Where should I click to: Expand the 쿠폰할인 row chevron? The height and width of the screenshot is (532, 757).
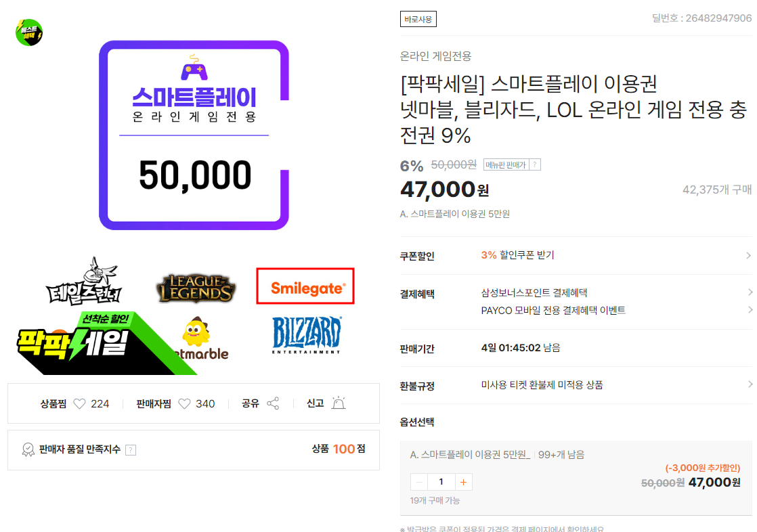click(x=748, y=255)
